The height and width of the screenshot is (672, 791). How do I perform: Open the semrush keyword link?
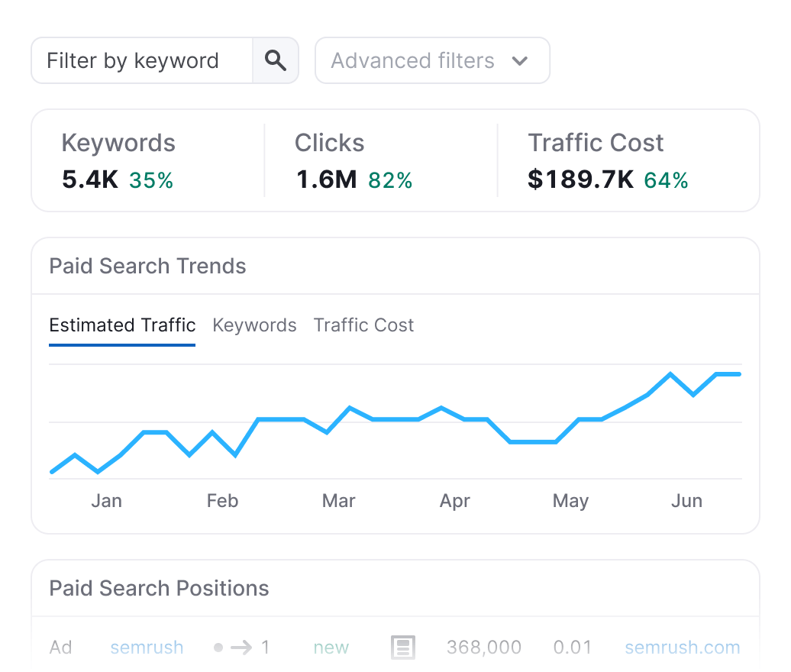click(x=147, y=648)
